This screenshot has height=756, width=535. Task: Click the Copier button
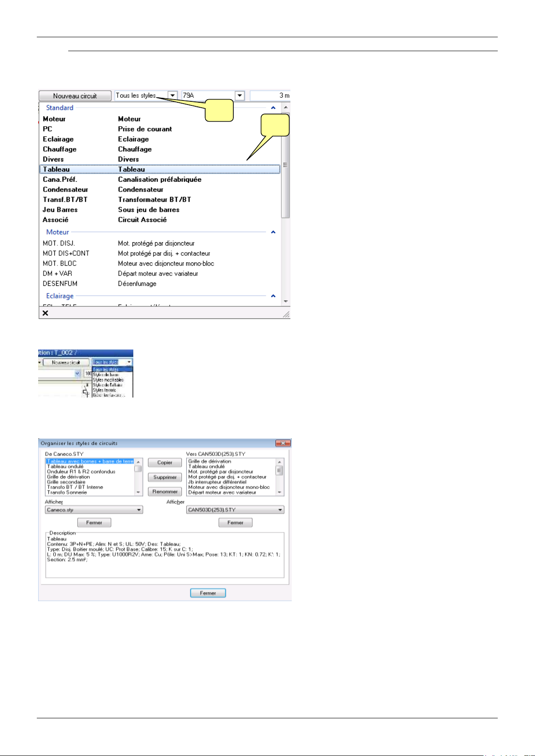click(x=165, y=463)
